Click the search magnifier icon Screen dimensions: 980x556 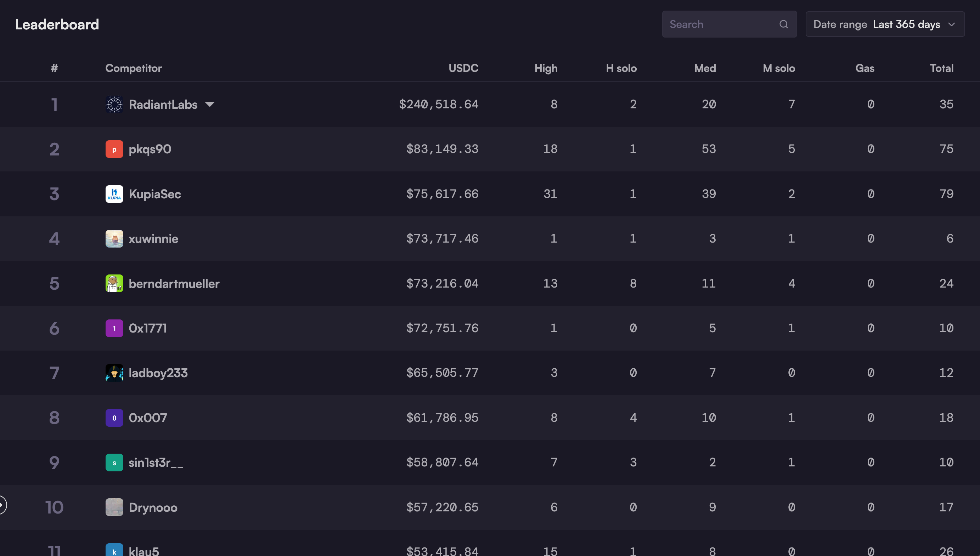pos(783,24)
